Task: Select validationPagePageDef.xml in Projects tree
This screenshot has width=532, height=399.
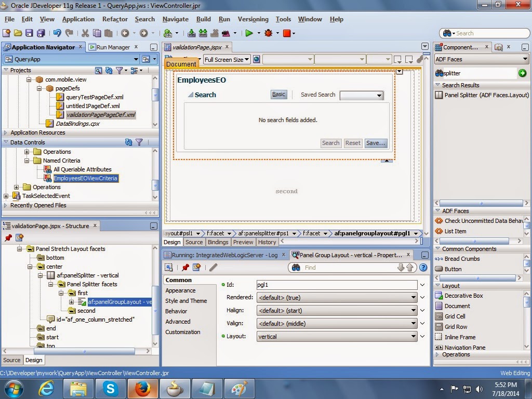Action: (x=101, y=115)
